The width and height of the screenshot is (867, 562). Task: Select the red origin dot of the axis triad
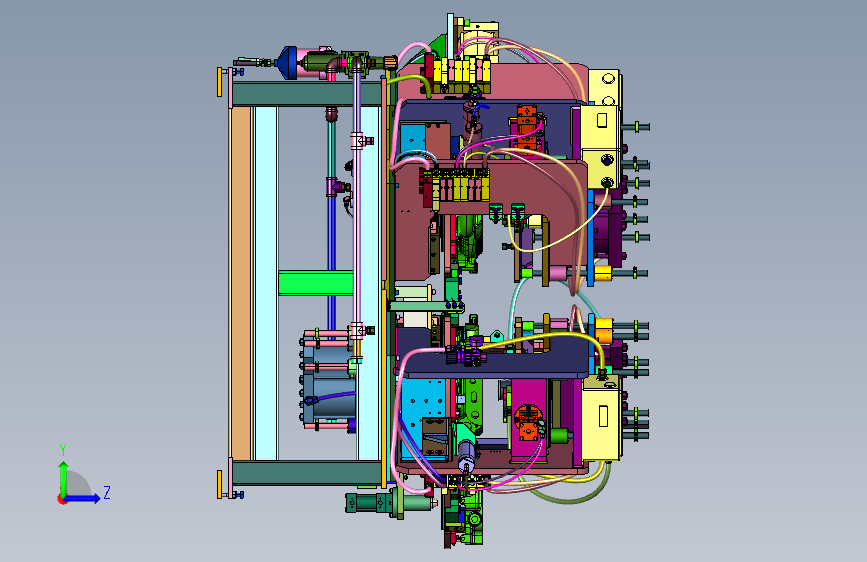coord(61,500)
